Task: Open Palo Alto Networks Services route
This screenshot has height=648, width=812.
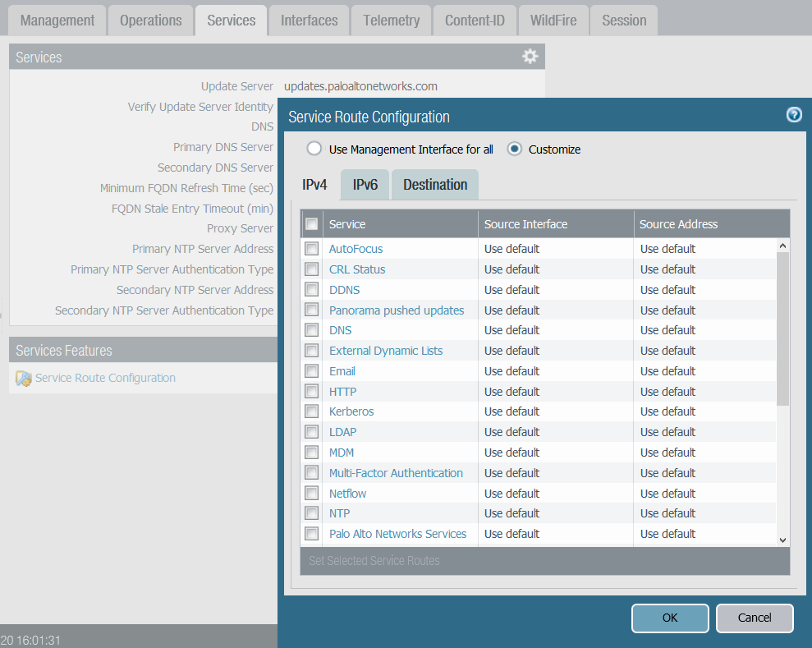Action: [x=397, y=534]
